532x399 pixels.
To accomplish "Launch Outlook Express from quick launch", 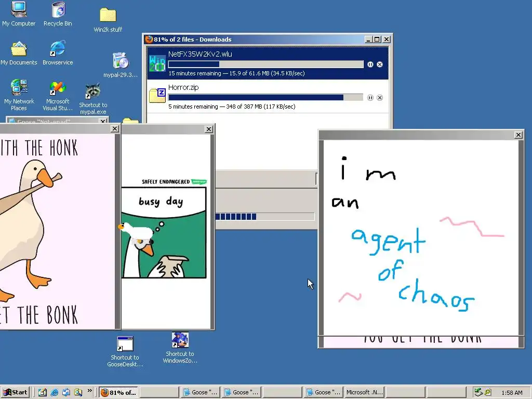I will coord(66,392).
